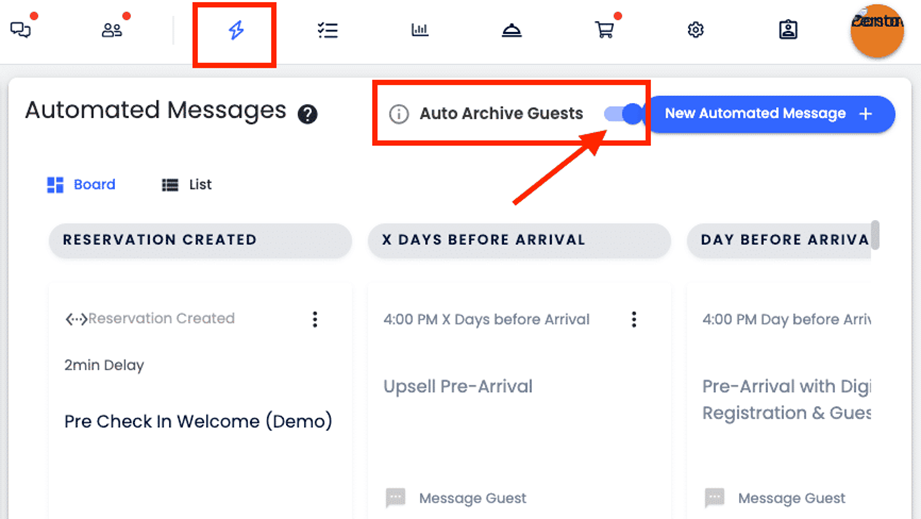This screenshot has width=921, height=519.
Task: Switch to the List view tab
Action: point(187,185)
